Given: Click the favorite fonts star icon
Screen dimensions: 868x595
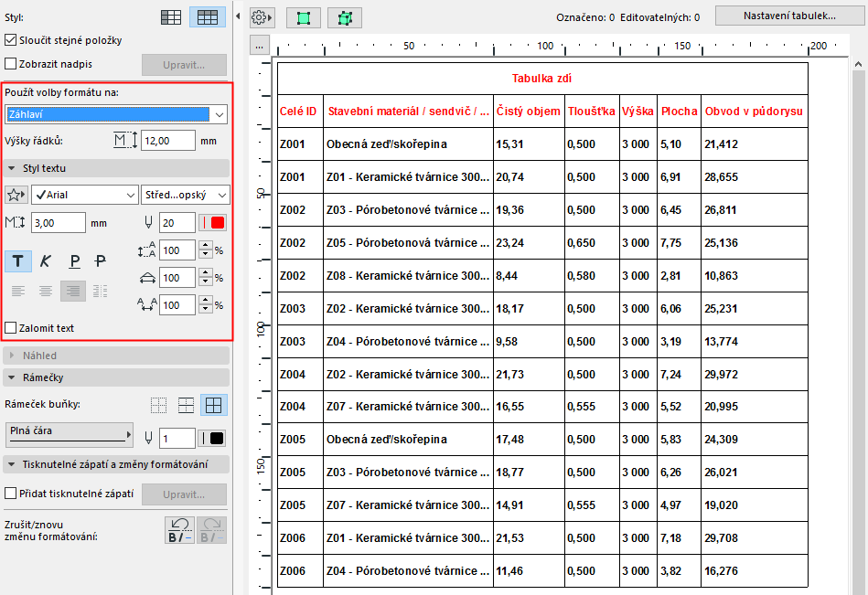Looking at the screenshot, I should (x=16, y=195).
